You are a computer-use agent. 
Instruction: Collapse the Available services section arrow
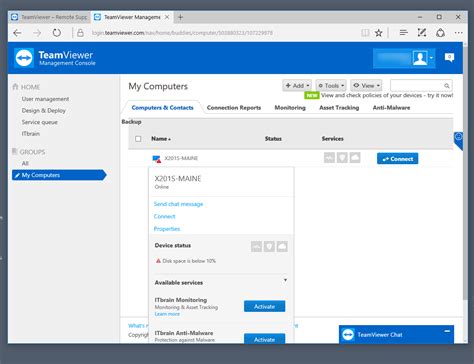(x=285, y=280)
